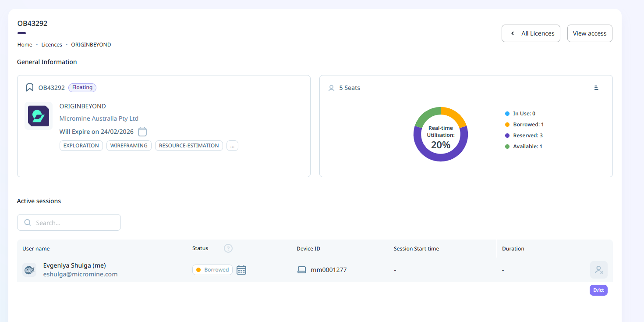Screen dimensions: 644x322
Task: Click the ORIGINBEYOND product logo
Action: point(39,116)
